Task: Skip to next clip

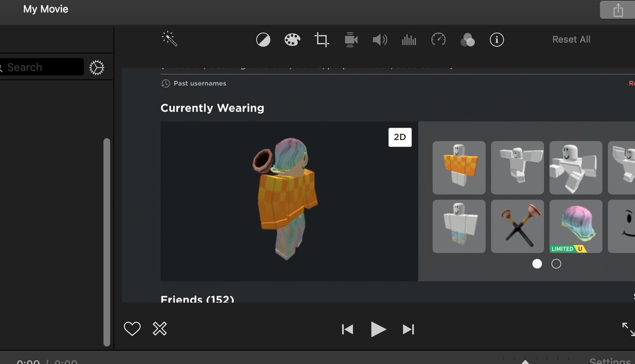Action: click(408, 330)
